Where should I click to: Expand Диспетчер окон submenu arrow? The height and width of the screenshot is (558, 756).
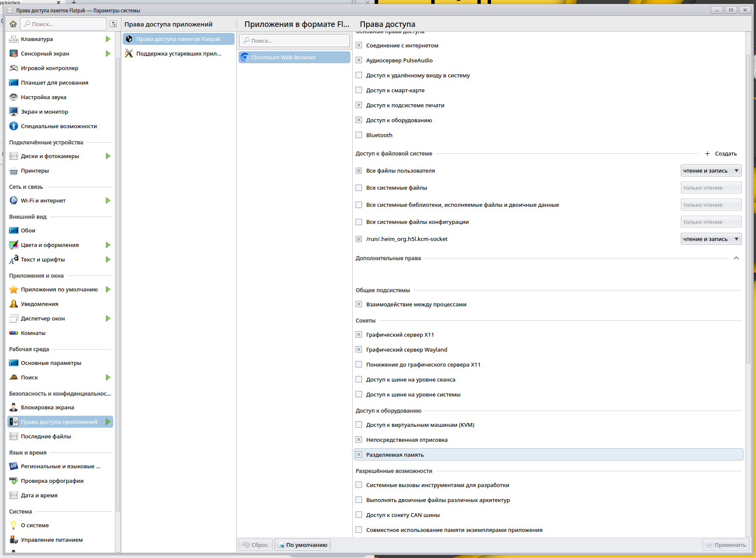click(x=108, y=318)
